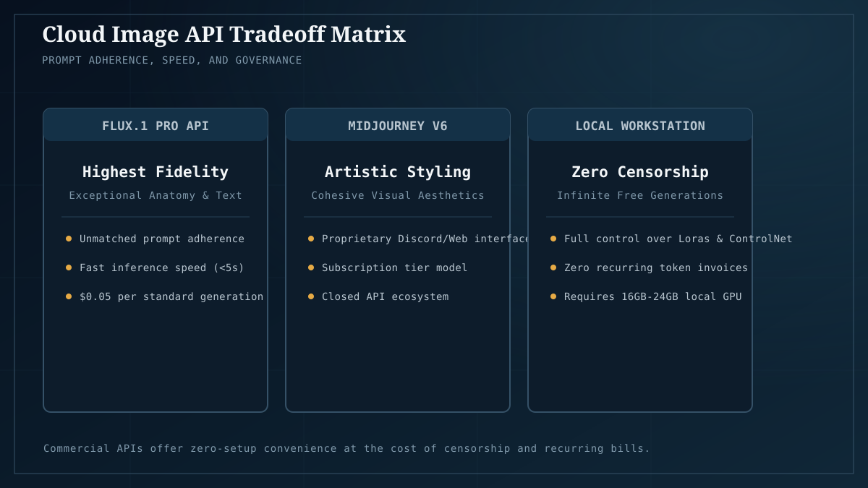Click 'Subscription tier model' bullet text
Image resolution: width=868 pixels, height=488 pixels.
[x=395, y=267]
